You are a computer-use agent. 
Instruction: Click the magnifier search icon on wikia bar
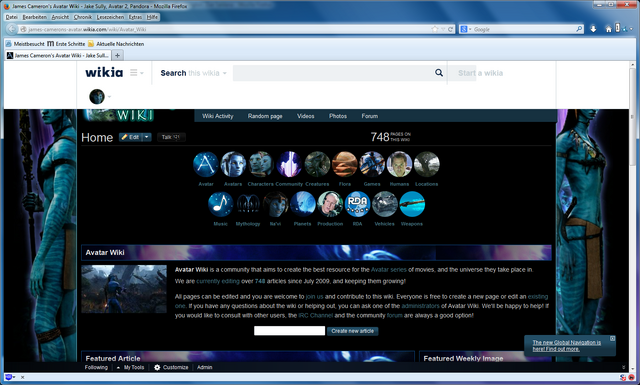click(439, 73)
